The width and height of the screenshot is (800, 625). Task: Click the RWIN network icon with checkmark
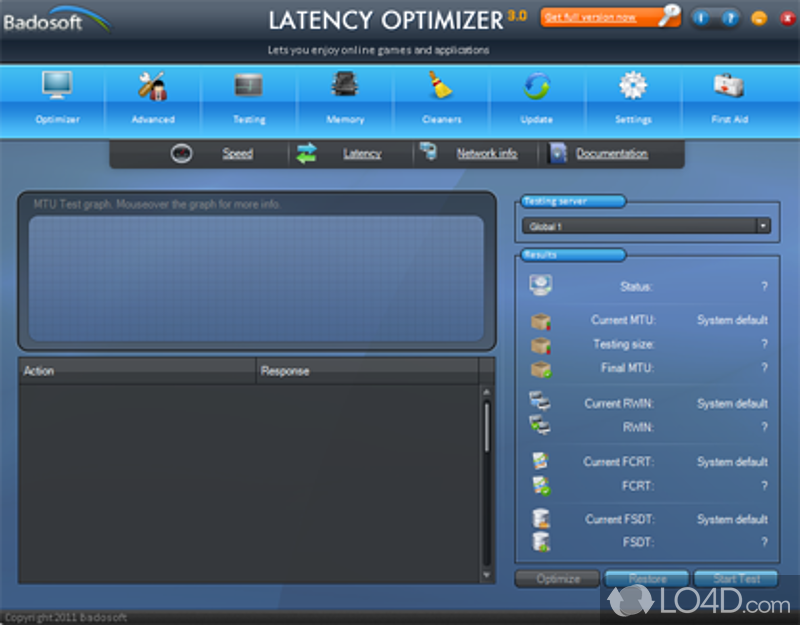[540, 424]
